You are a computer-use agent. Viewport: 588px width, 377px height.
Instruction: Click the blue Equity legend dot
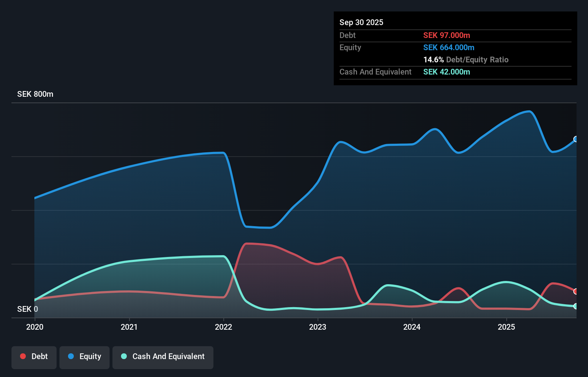(71, 356)
